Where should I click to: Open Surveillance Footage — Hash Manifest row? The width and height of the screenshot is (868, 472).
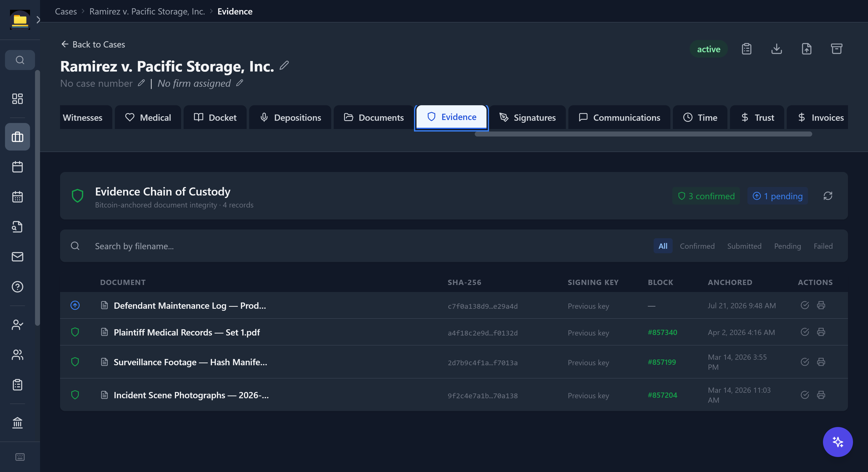(x=454, y=362)
